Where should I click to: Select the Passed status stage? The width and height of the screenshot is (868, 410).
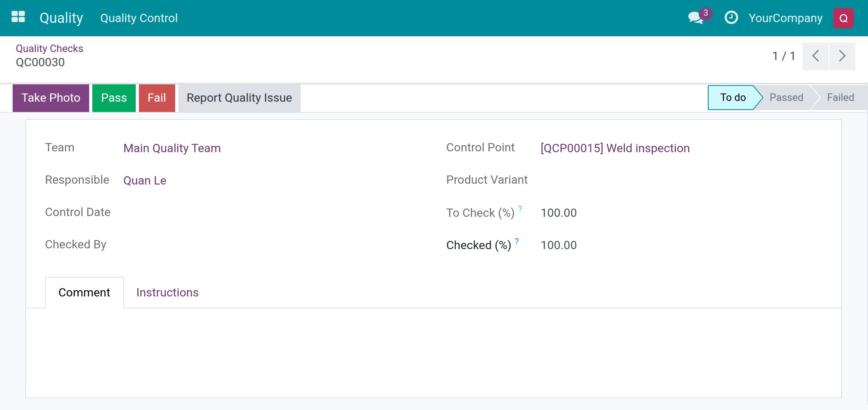786,97
